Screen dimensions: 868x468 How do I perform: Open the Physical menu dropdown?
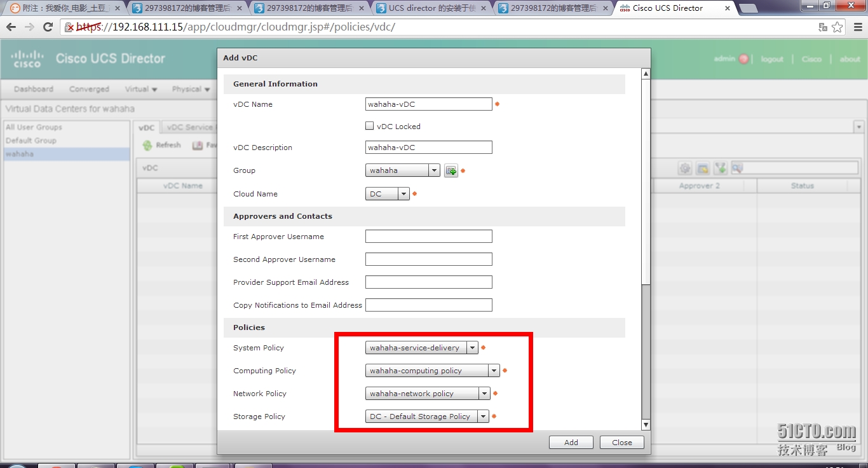[191, 89]
